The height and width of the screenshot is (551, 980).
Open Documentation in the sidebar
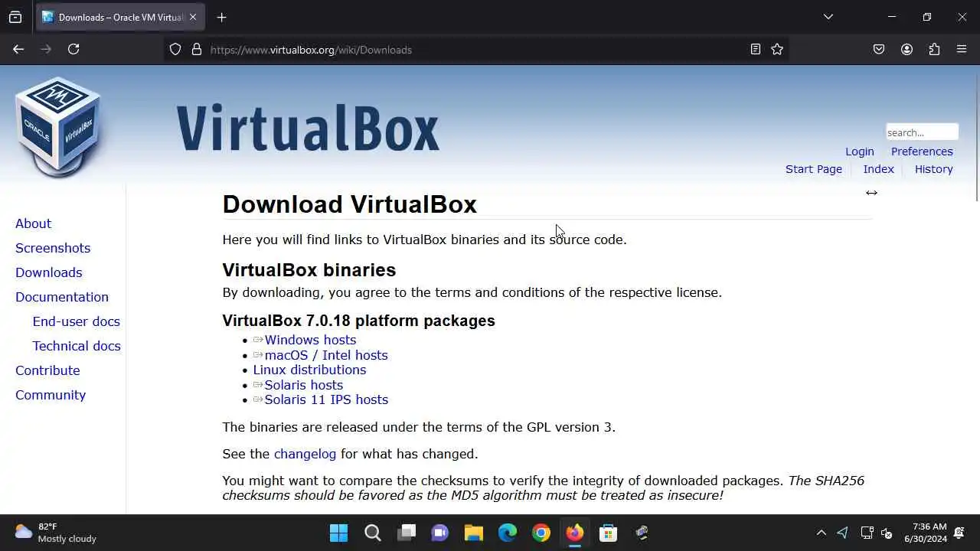62,297
